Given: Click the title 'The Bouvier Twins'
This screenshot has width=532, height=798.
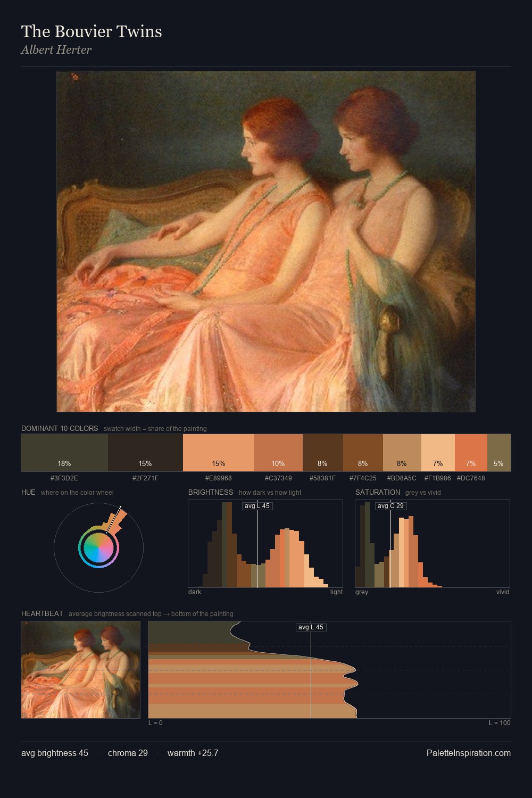Looking at the screenshot, I should click(92, 31).
